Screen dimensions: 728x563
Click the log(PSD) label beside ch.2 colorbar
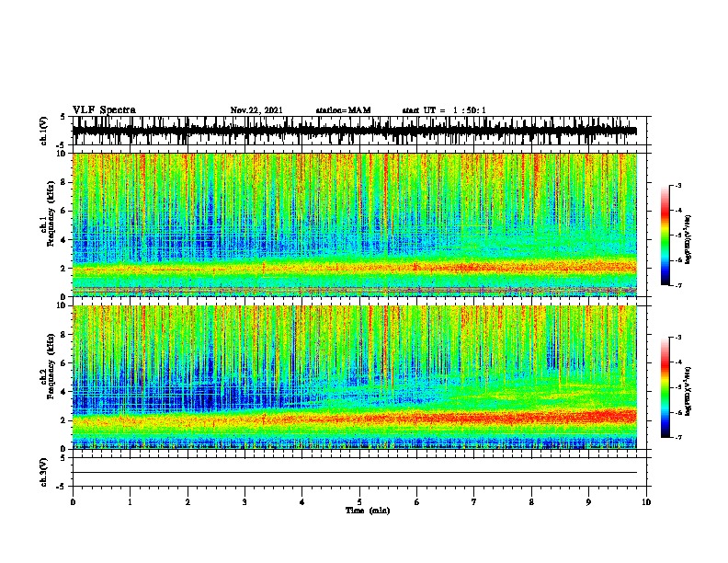688,391
